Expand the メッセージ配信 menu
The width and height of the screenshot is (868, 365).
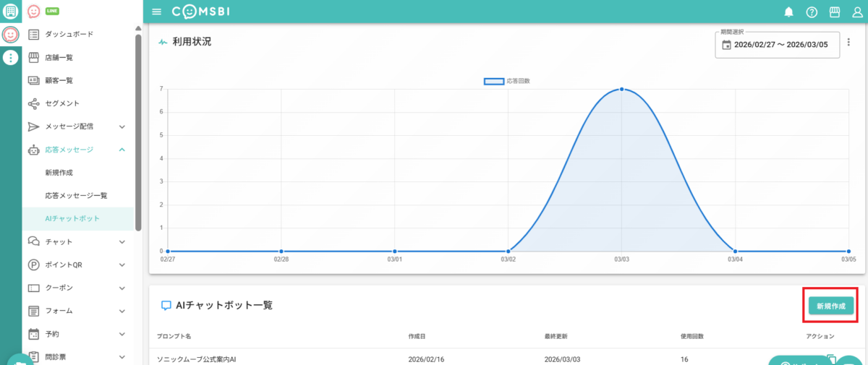122,126
